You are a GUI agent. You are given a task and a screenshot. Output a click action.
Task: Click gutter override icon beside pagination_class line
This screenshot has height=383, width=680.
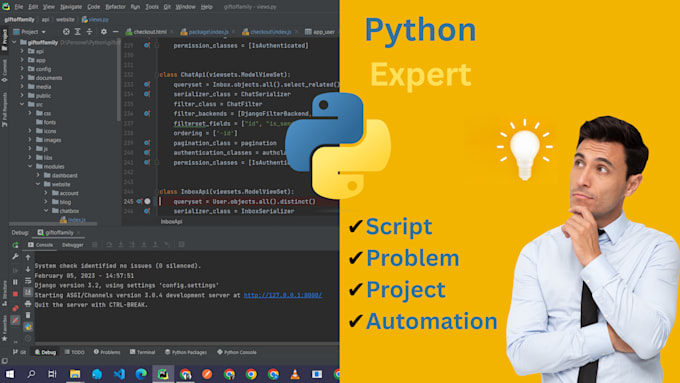147,143
